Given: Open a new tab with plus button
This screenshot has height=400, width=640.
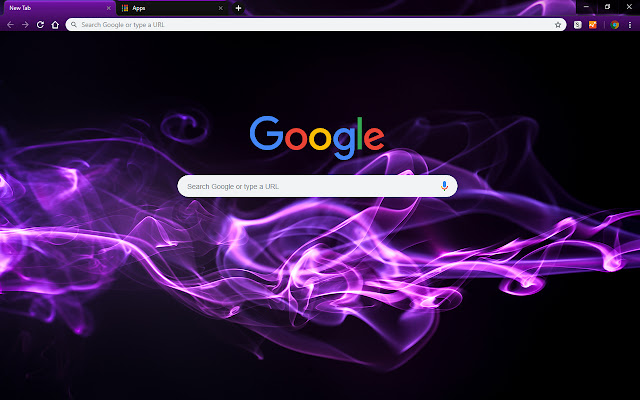Looking at the screenshot, I should [238, 8].
